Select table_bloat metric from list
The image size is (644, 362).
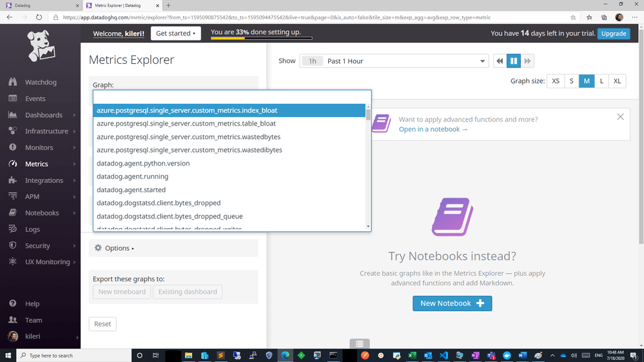tap(229, 123)
